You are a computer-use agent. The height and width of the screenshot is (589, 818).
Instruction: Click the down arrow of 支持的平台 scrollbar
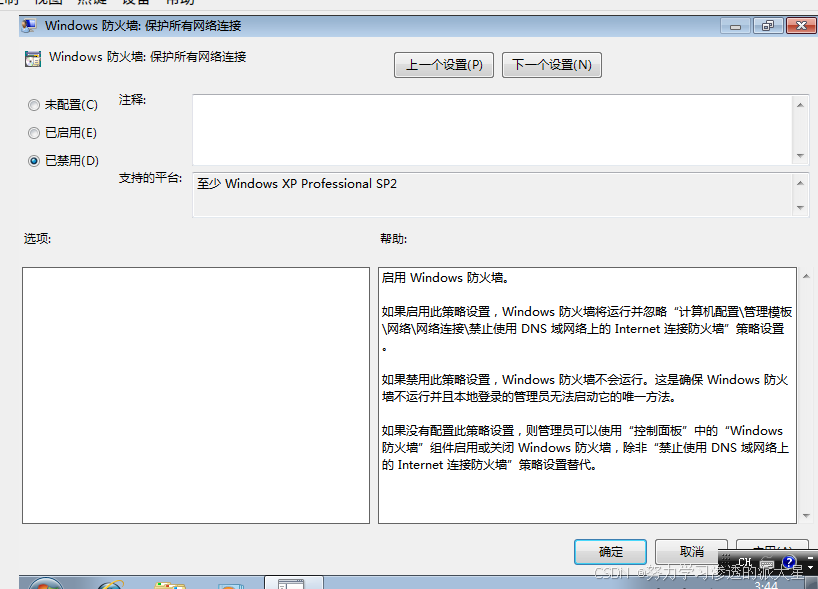point(800,208)
